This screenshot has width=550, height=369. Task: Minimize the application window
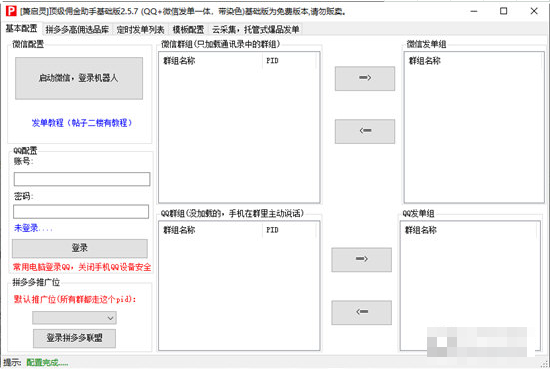[x=474, y=11]
